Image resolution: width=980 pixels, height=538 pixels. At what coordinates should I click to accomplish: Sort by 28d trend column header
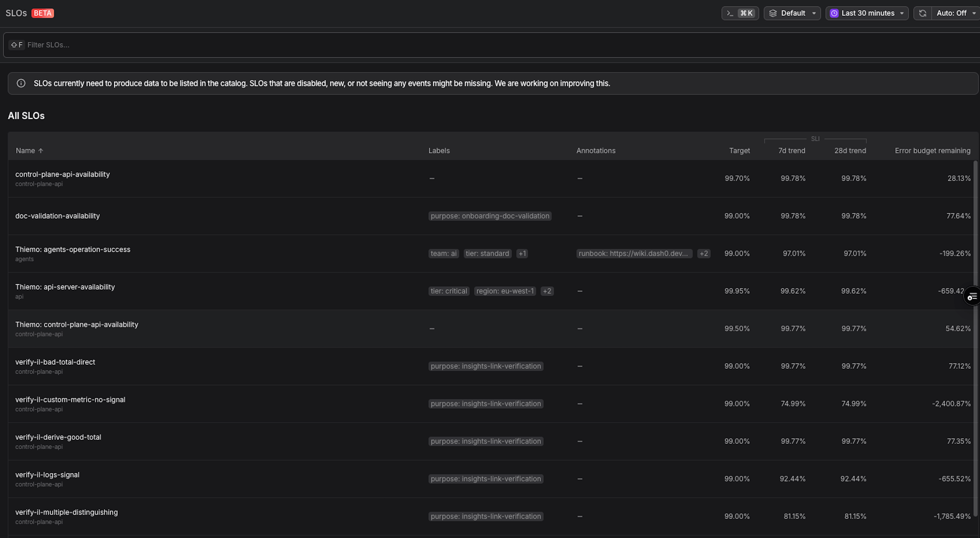[850, 151]
